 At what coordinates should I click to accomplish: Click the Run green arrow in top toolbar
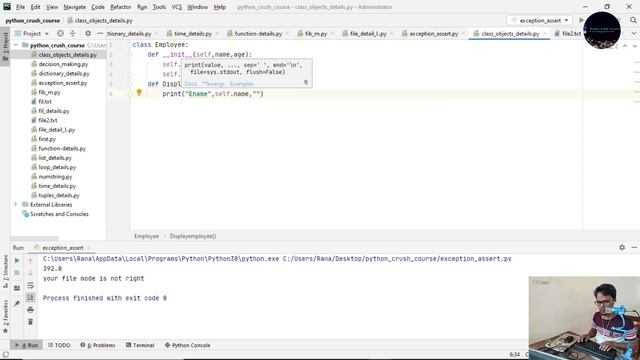[581, 20]
